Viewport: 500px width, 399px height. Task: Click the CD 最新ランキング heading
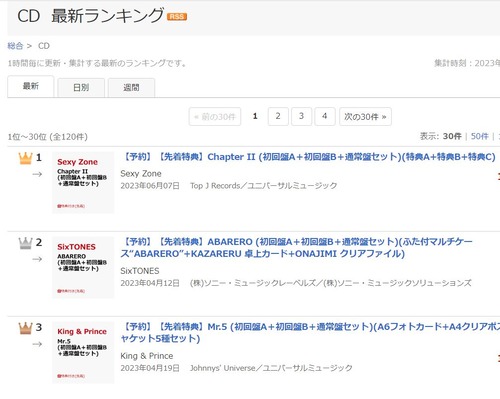click(x=90, y=16)
